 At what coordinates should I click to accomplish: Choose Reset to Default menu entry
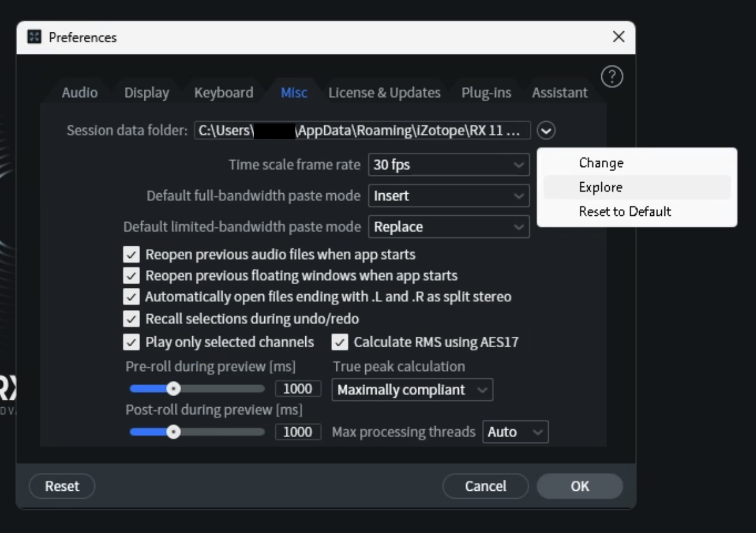coord(624,211)
